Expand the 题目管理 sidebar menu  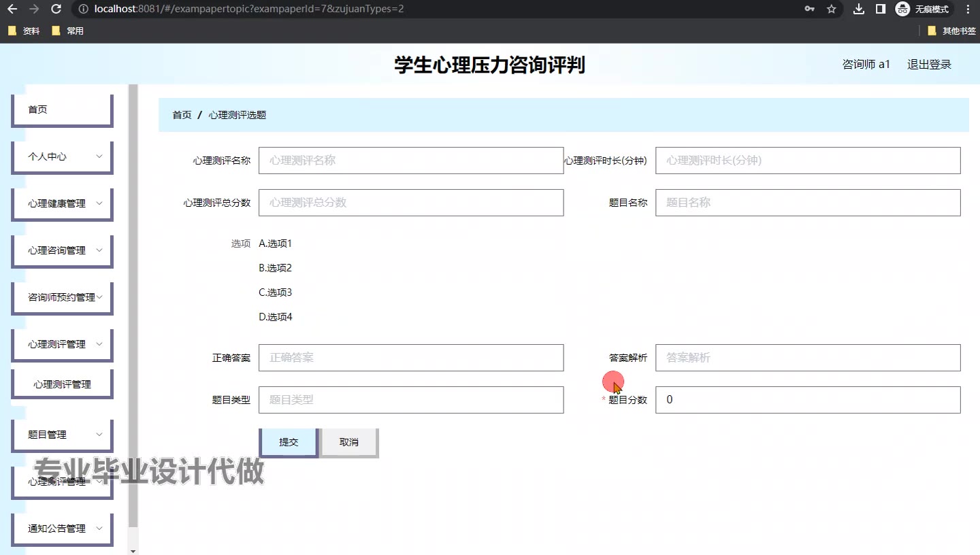point(62,435)
